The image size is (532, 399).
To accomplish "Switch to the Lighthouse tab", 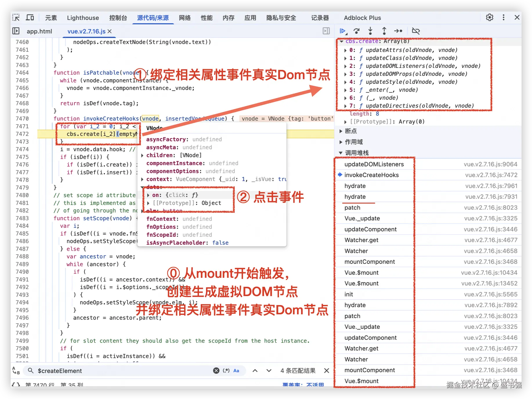I will (x=83, y=18).
